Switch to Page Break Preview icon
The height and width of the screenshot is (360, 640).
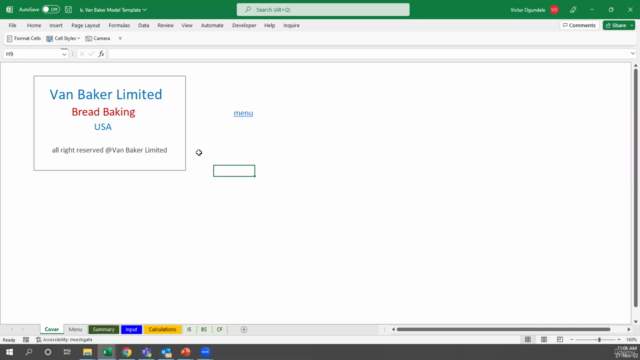tap(560, 340)
